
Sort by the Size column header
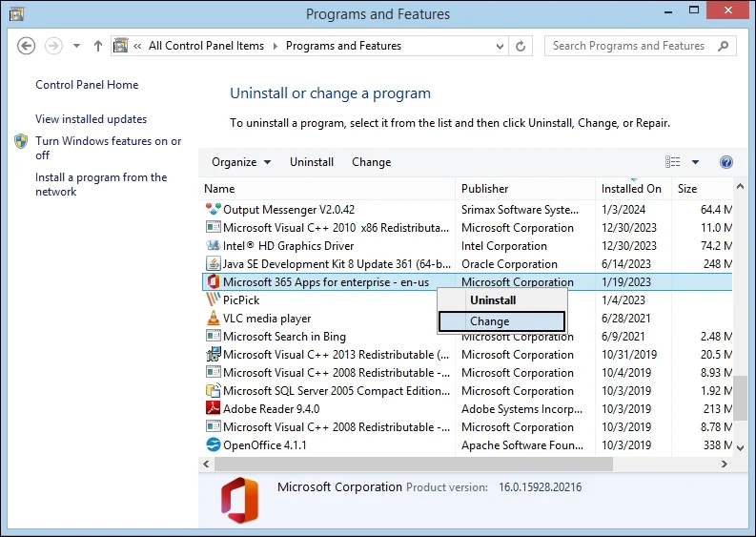click(702, 189)
